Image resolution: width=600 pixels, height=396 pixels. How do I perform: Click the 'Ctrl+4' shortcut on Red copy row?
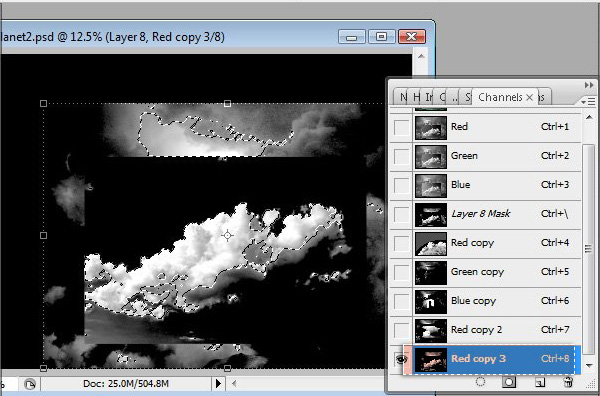pos(555,243)
